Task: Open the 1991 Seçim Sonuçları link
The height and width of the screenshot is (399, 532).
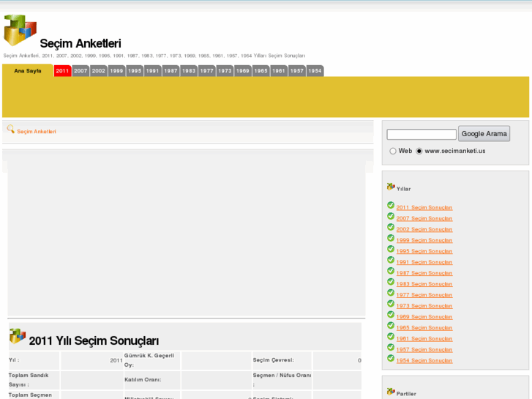Action: 424,262
